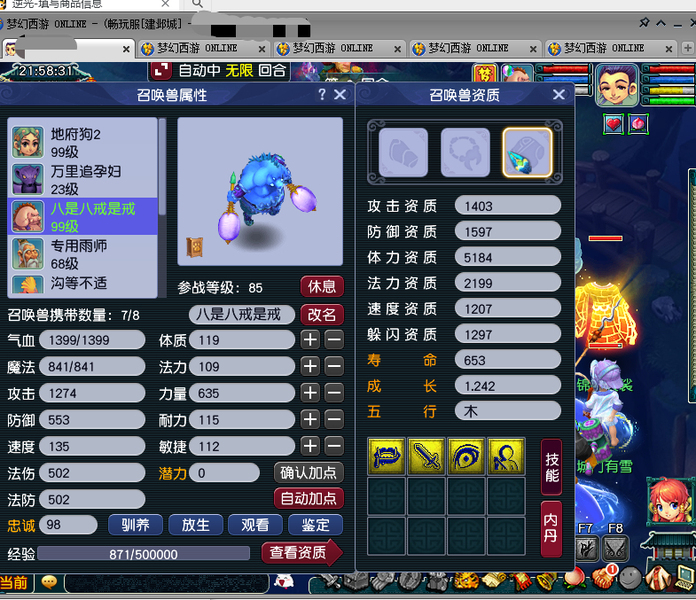Viewport: 696px width, 600px height.
Task: Select the highlighted bracer equipment slot
Action: click(x=527, y=152)
